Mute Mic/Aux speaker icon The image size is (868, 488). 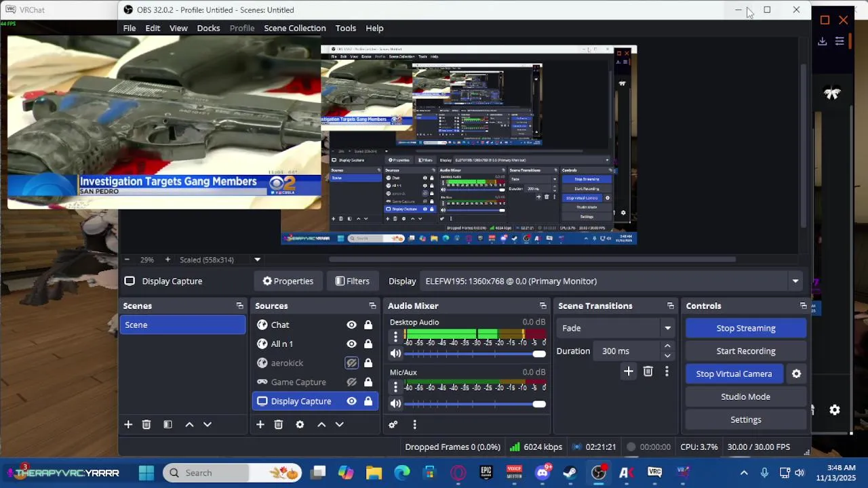(395, 403)
